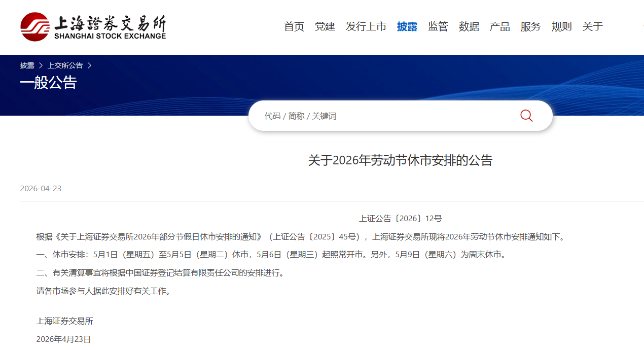644x350 pixels.
Task: Navigate to the 规则 section
Action: 561,27
